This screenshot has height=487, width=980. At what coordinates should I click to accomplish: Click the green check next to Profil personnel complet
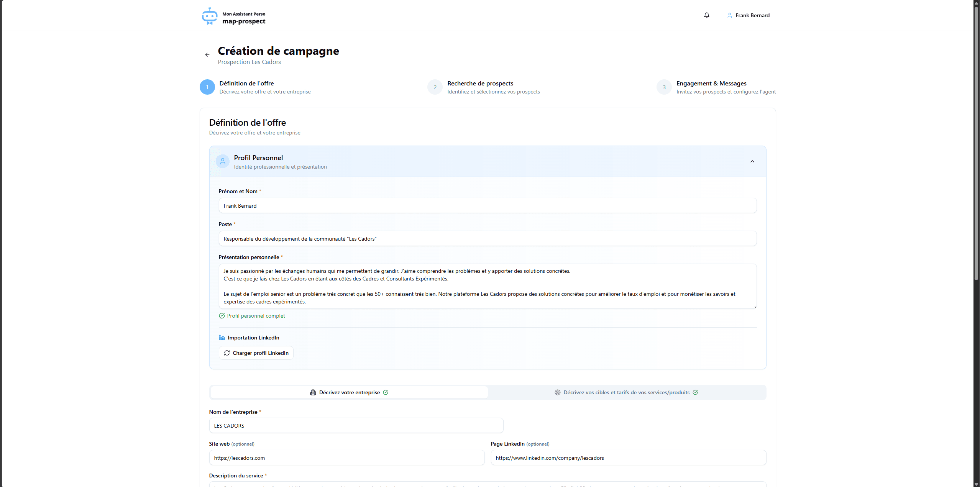pyautogui.click(x=222, y=316)
